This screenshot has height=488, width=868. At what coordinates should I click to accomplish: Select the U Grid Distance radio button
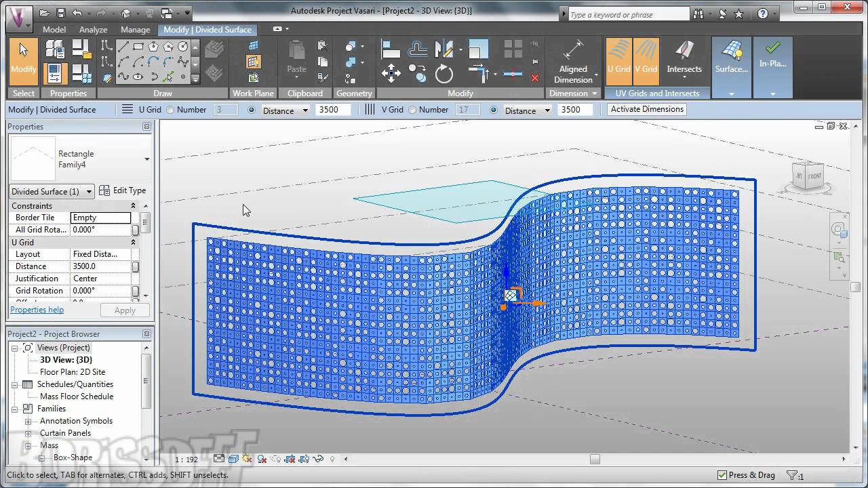pyautogui.click(x=252, y=110)
